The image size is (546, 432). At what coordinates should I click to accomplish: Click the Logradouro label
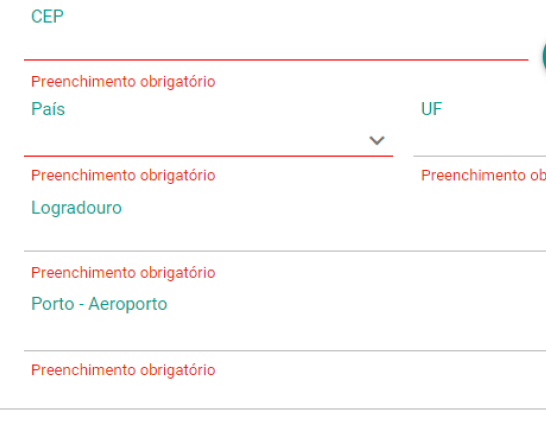coord(76,208)
